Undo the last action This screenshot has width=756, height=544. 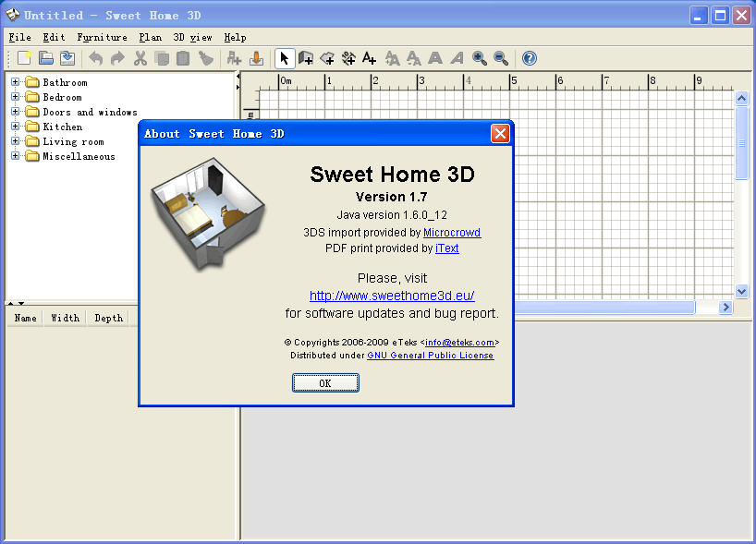(94, 58)
